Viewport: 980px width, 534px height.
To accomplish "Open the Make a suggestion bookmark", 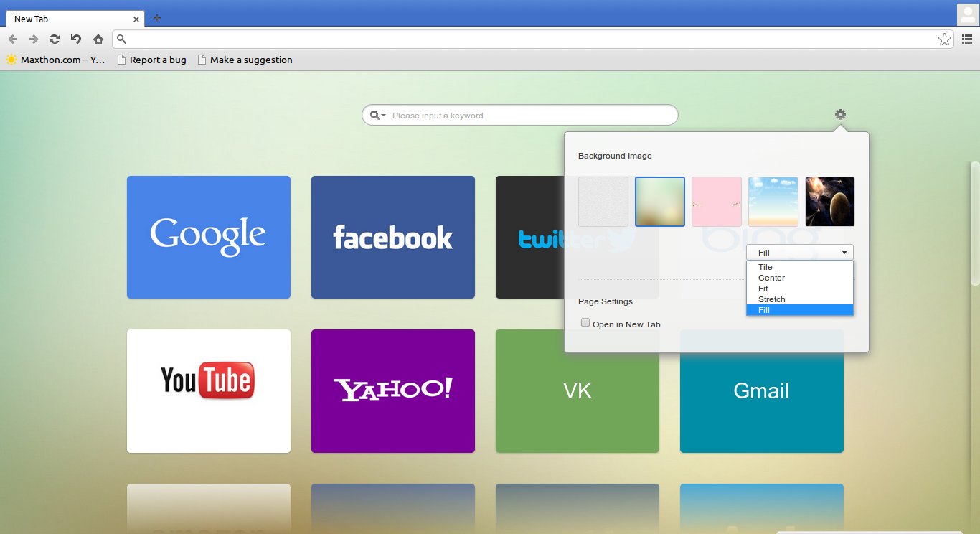I will coord(245,60).
